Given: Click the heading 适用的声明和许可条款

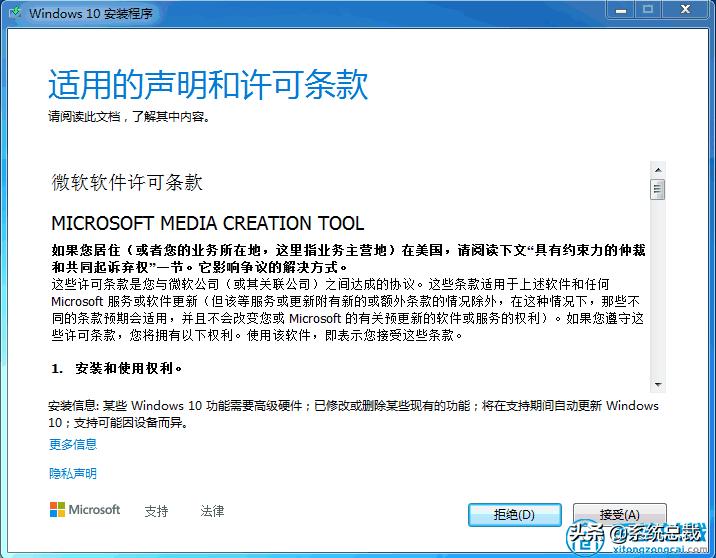Looking at the screenshot, I should 208,84.
